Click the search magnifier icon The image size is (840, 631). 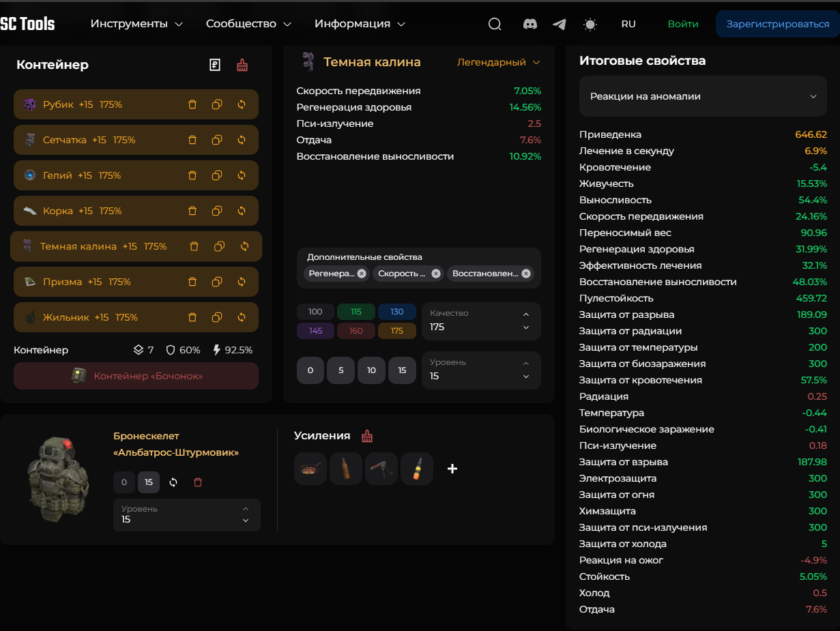[x=495, y=24]
